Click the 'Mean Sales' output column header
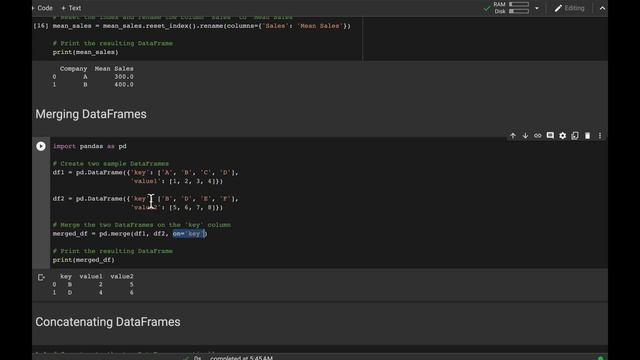The width and height of the screenshot is (640, 360). pyautogui.click(x=114, y=69)
